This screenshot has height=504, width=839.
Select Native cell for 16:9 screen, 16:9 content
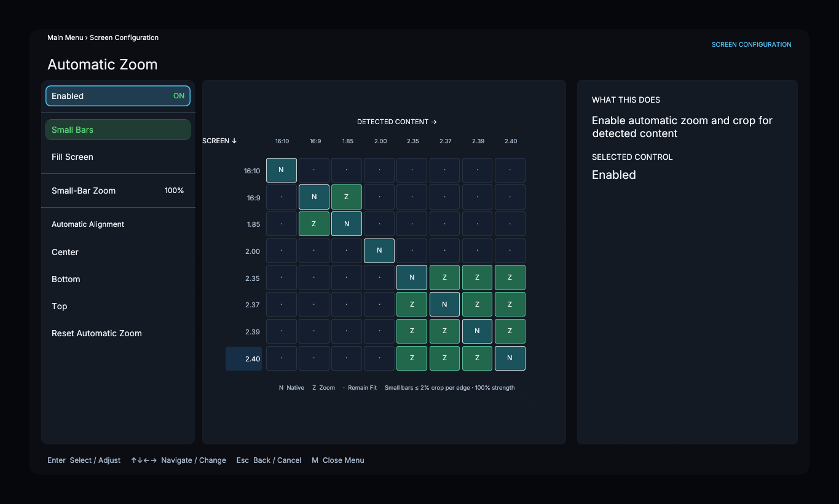pyautogui.click(x=314, y=197)
